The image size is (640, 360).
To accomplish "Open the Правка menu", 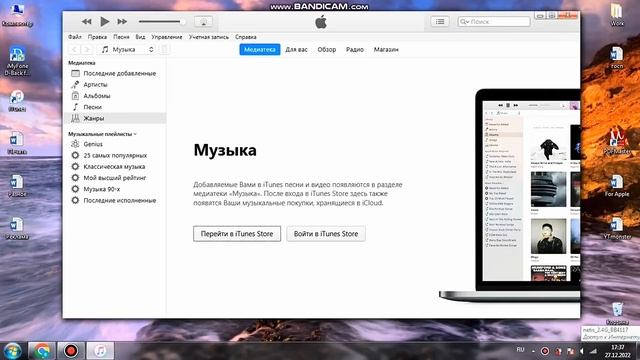I will 97,37.
